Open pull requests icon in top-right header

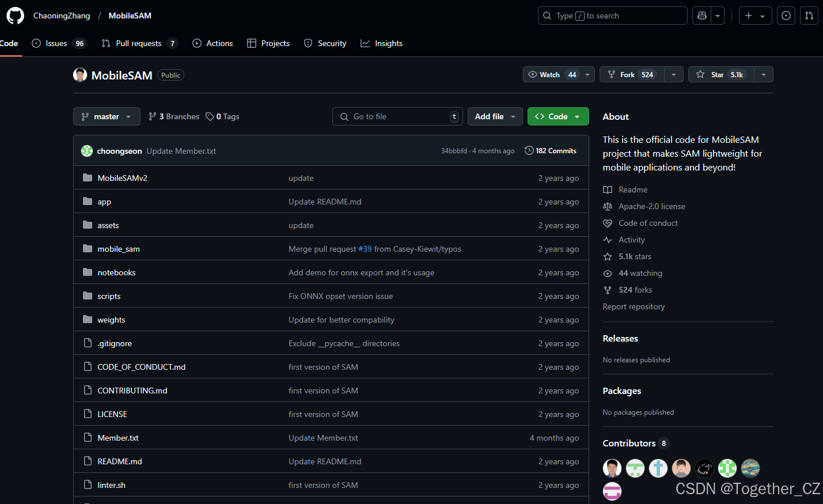(809, 16)
